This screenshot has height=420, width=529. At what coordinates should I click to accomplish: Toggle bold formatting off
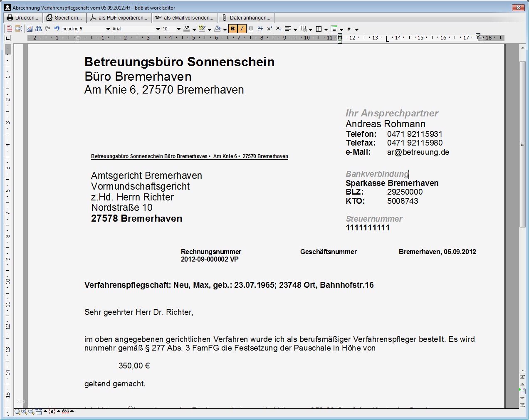[232, 29]
